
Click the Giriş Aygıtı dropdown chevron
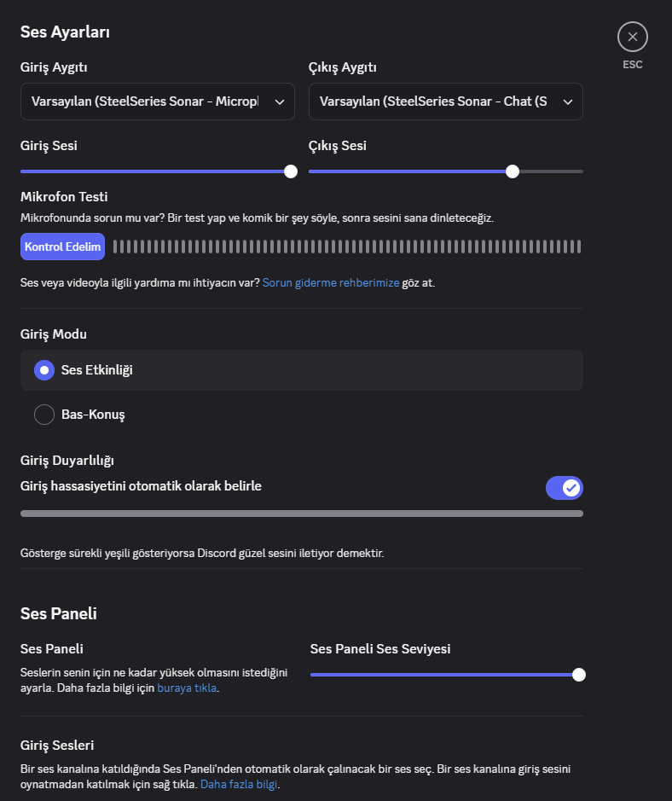click(x=280, y=102)
